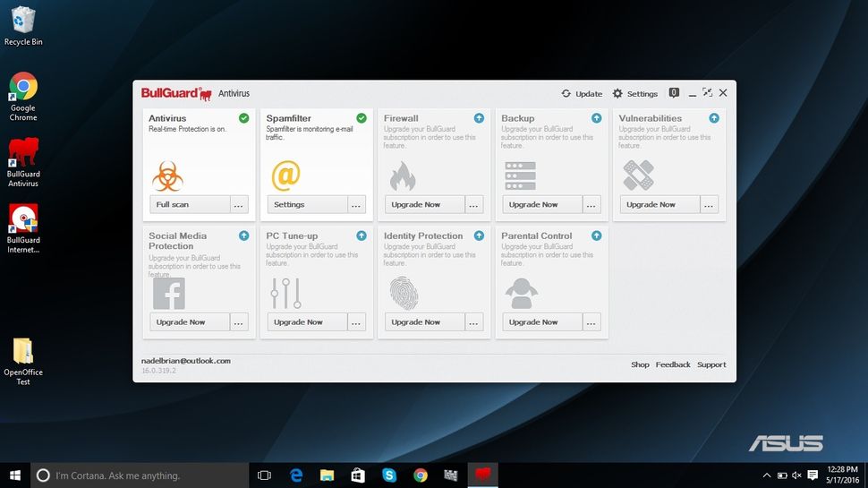Click the Identity Protection fingerprint icon
This screenshot has width=868, height=488.
click(404, 293)
